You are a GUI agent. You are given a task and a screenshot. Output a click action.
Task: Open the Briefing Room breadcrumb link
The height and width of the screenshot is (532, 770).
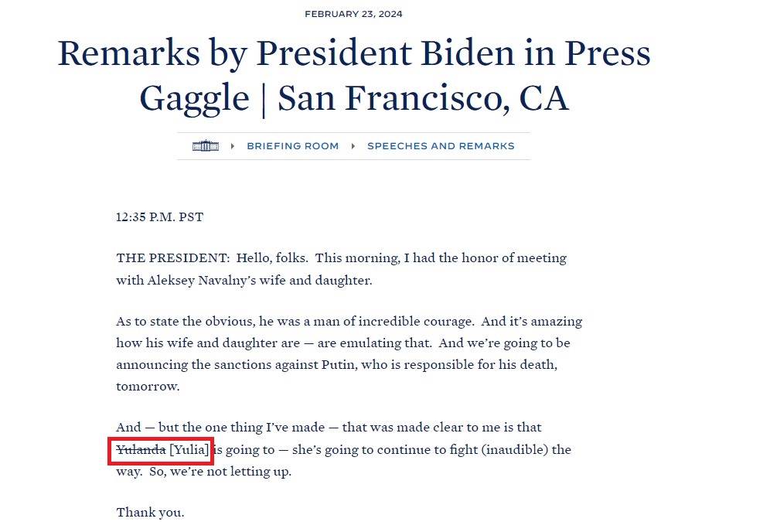(292, 146)
